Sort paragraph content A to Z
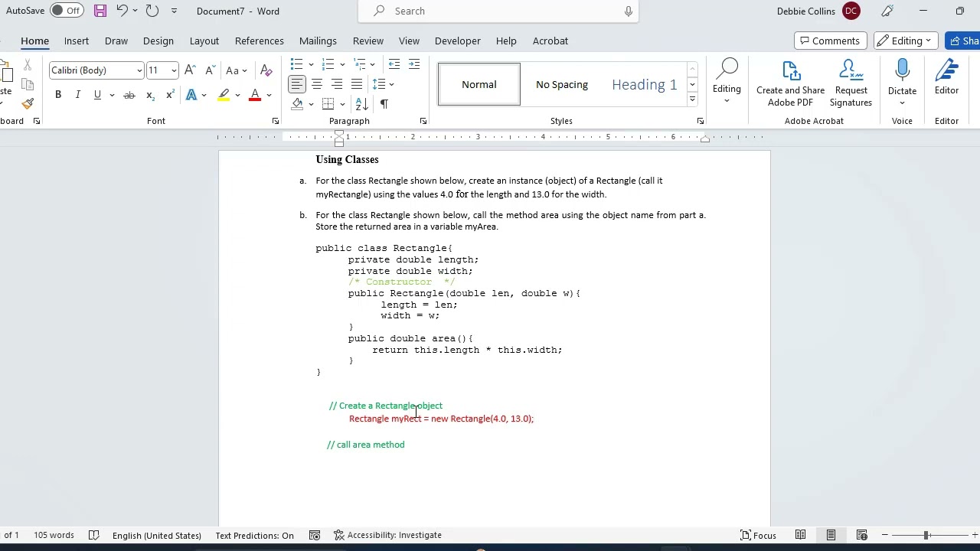The height and width of the screenshot is (551, 980). coord(363,104)
